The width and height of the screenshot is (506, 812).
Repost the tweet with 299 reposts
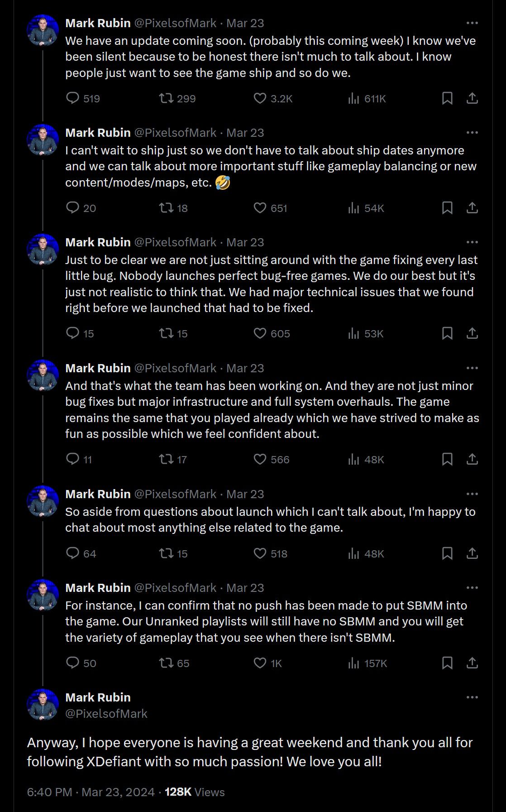[167, 98]
